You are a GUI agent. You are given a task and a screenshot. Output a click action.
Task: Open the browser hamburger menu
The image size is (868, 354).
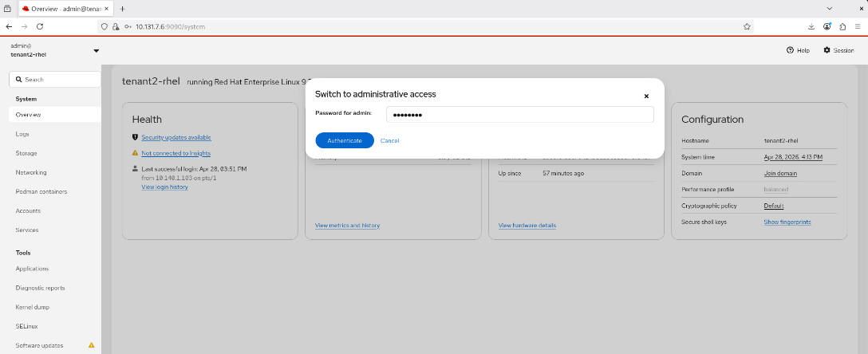pyautogui.click(x=858, y=26)
